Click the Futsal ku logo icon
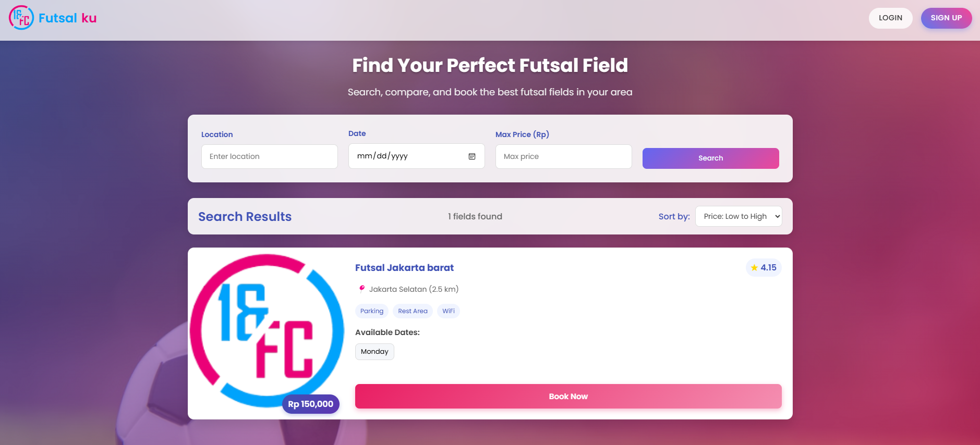 click(21, 18)
